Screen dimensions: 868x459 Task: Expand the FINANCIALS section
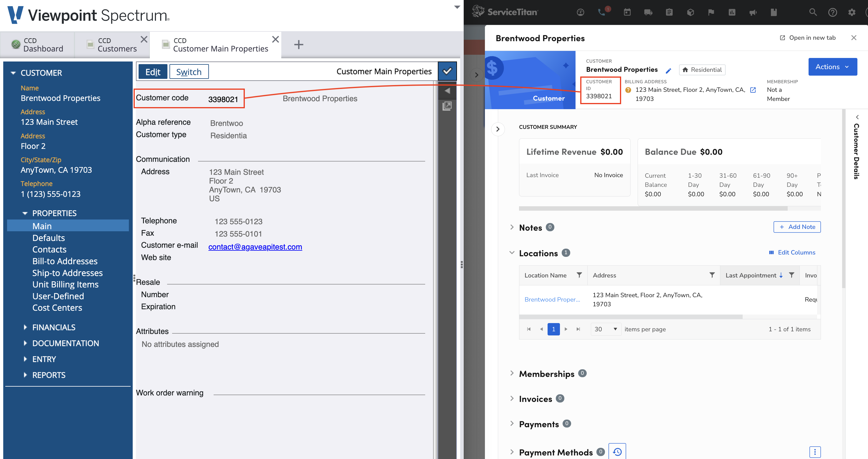coord(25,327)
